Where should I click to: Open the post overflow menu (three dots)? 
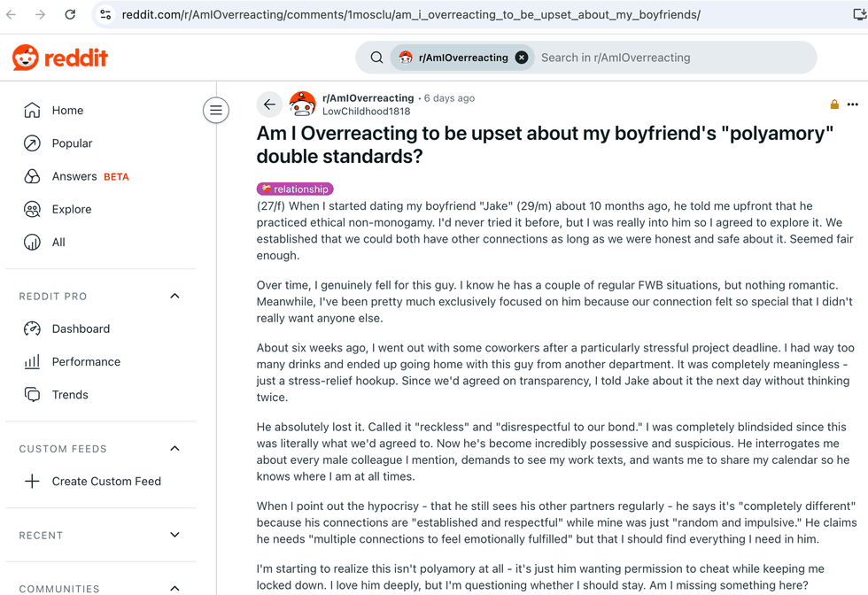point(852,104)
